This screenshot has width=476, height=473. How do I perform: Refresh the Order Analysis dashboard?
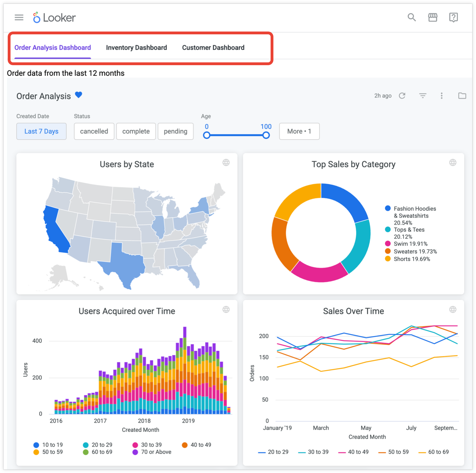pos(402,95)
